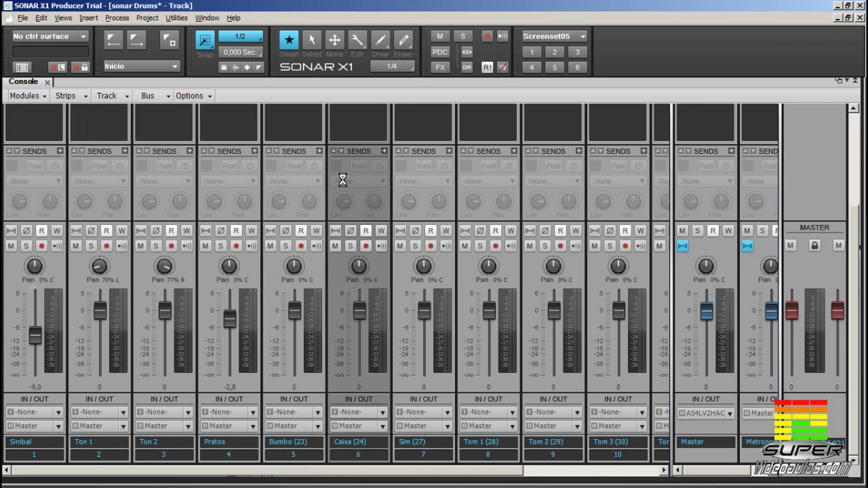Click the move marker left toolbar icon

113,40
